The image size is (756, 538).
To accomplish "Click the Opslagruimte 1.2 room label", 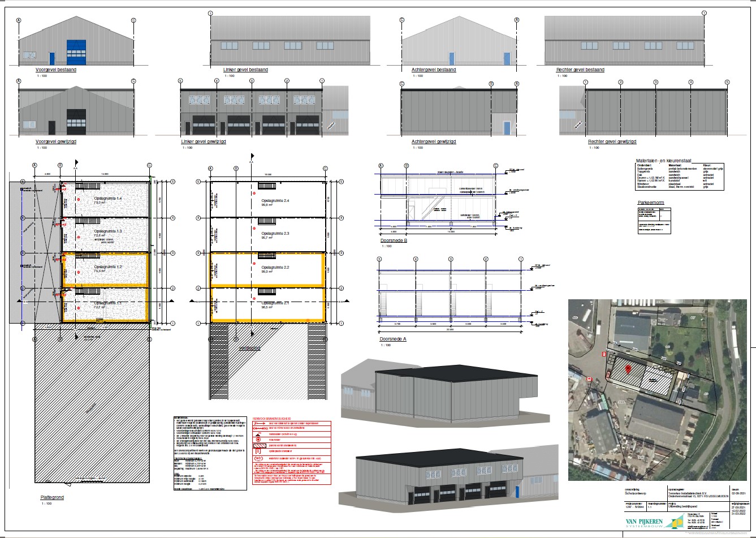I will click(x=108, y=266).
